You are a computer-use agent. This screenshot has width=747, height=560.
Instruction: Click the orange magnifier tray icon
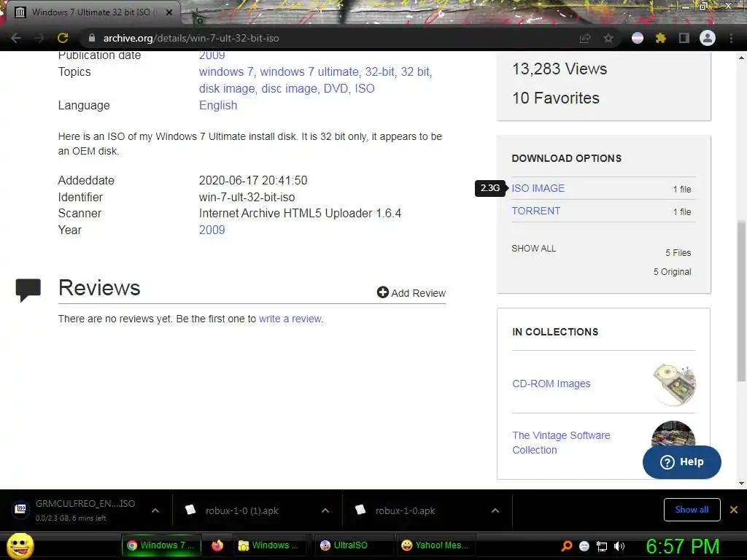coord(566,545)
